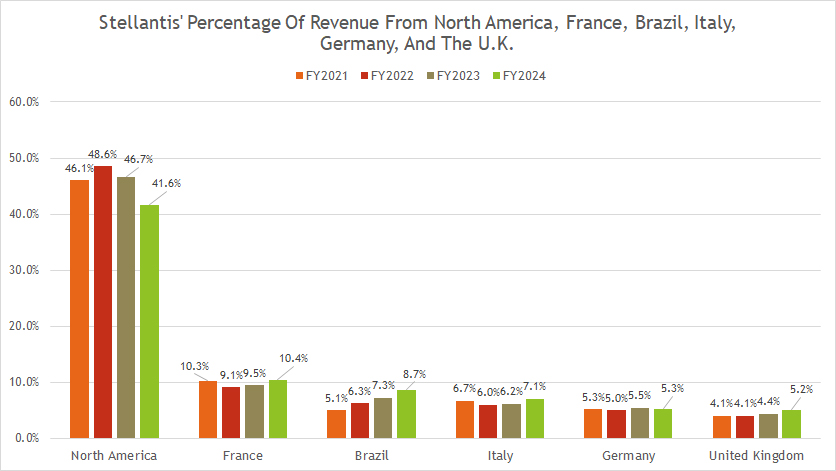
Task: Select the North America FY2022 red bar
Action: (103, 302)
